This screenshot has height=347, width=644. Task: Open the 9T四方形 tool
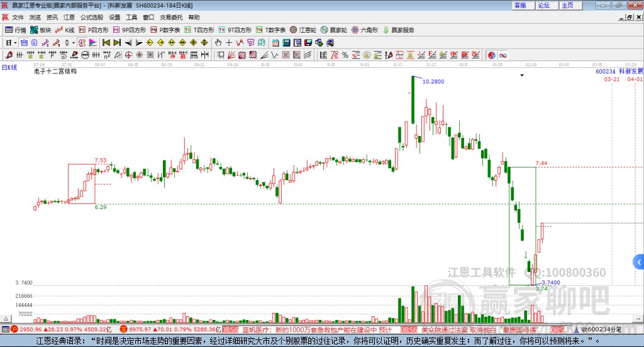coord(235,30)
